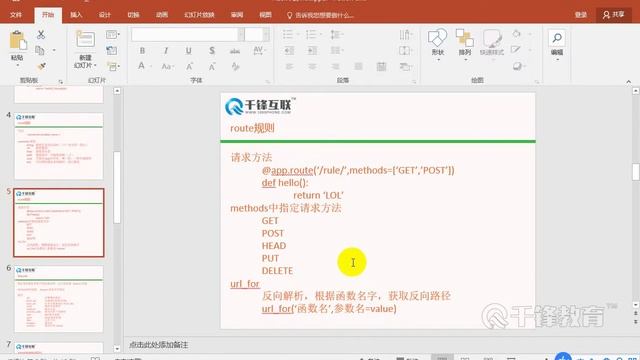The width and height of the screenshot is (640, 360).
Task: Open the 文件 menu tab
Action: [x=16, y=15]
